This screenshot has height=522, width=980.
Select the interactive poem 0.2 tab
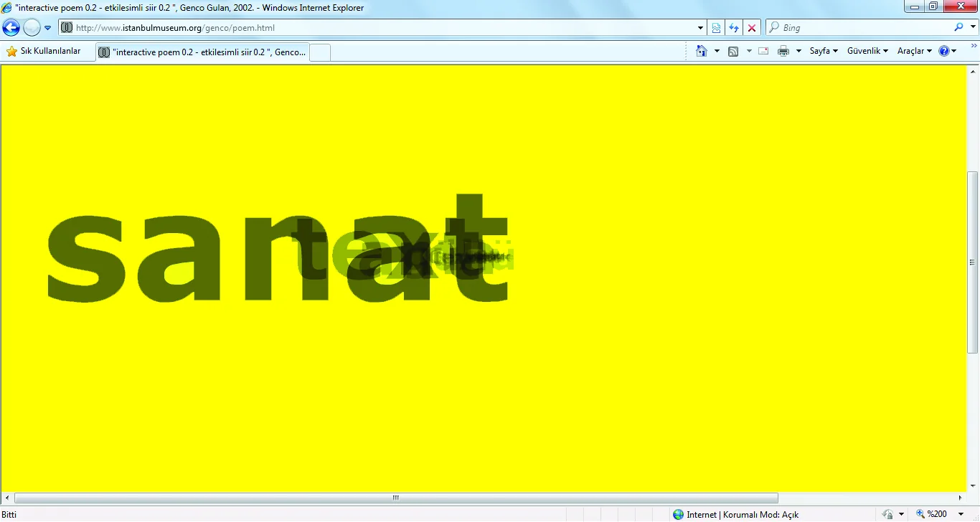(203, 52)
